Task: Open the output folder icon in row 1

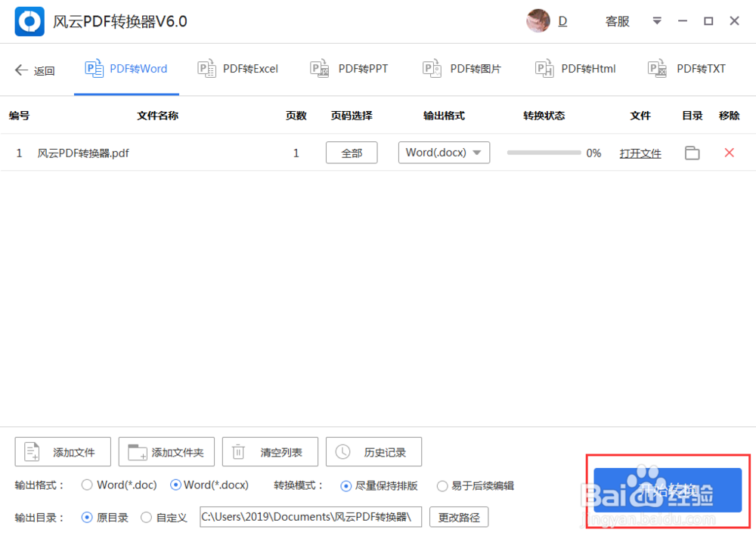Action: 692,153
